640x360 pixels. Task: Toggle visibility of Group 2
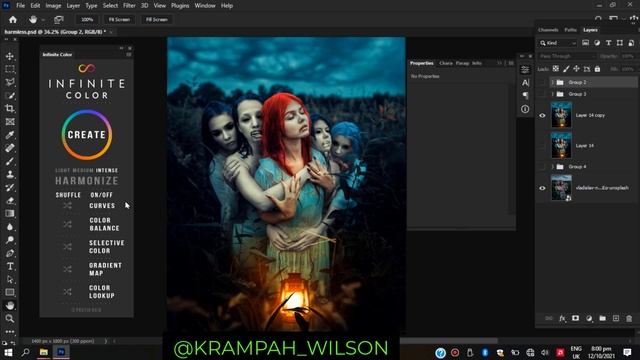click(542, 82)
